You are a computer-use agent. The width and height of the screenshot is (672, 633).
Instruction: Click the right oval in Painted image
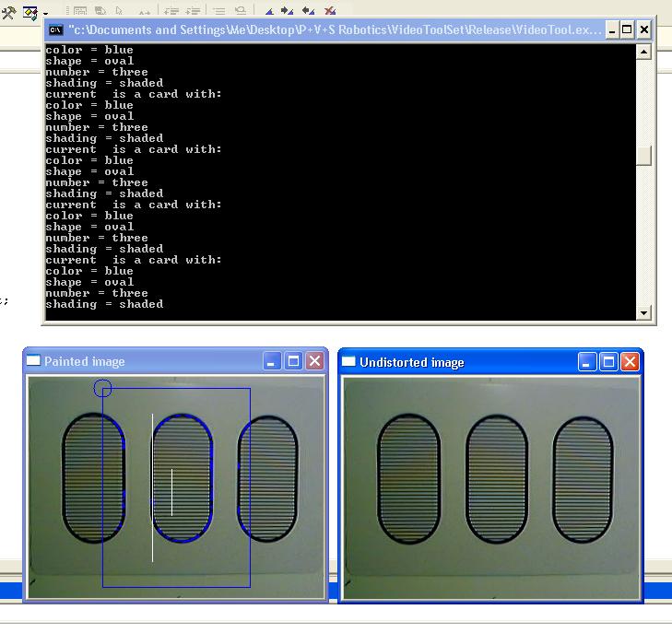[x=267, y=479]
